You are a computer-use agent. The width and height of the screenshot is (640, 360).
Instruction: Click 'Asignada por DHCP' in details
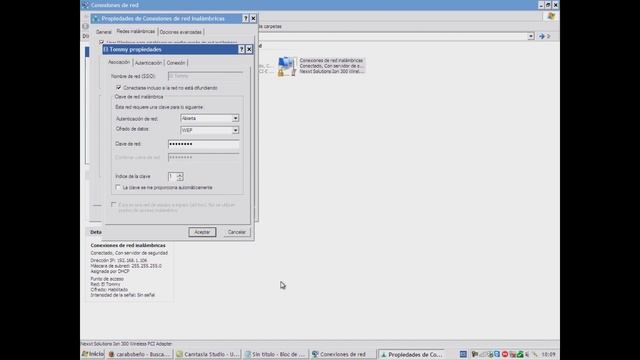point(110,271)
